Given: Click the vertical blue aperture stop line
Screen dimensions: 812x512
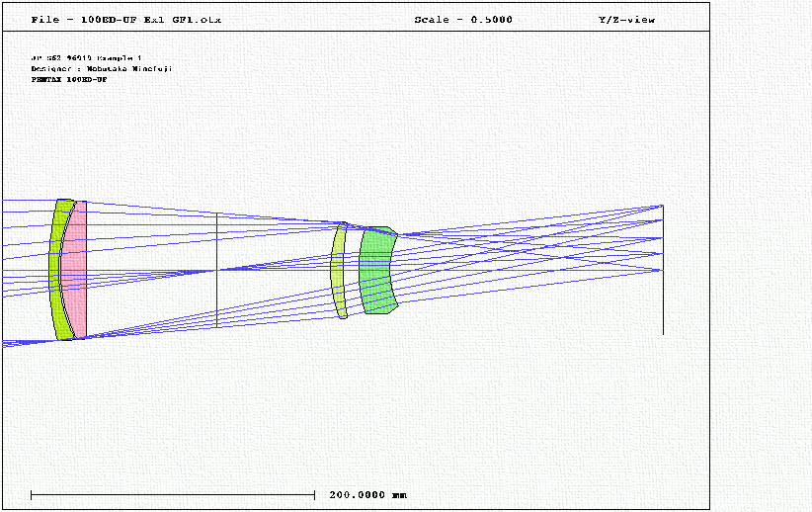Looking at the screenshot, I should pyautogui.click(x=216, y=270).
